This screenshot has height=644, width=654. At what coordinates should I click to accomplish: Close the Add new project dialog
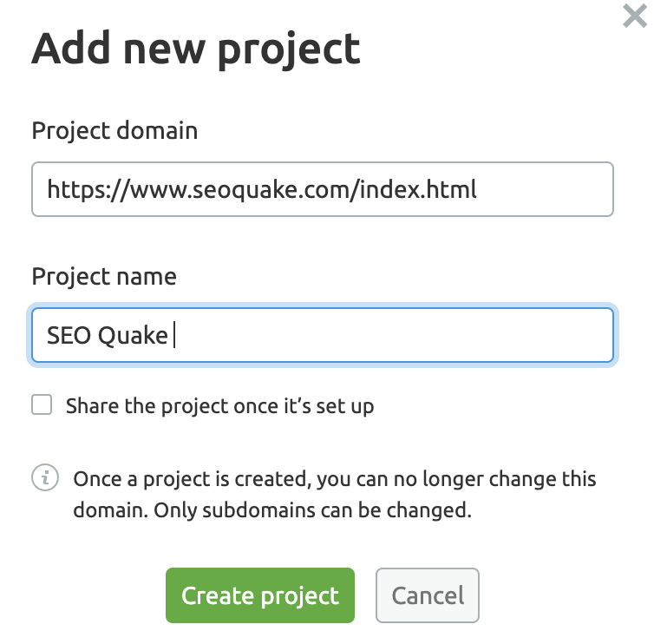pyautogui.click(x=634, y=16)
